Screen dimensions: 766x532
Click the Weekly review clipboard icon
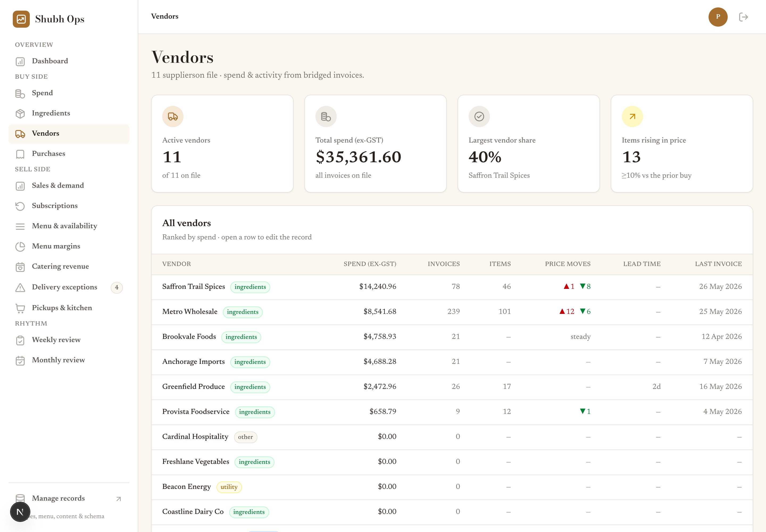pyautogui.click(x=20, y=340)
